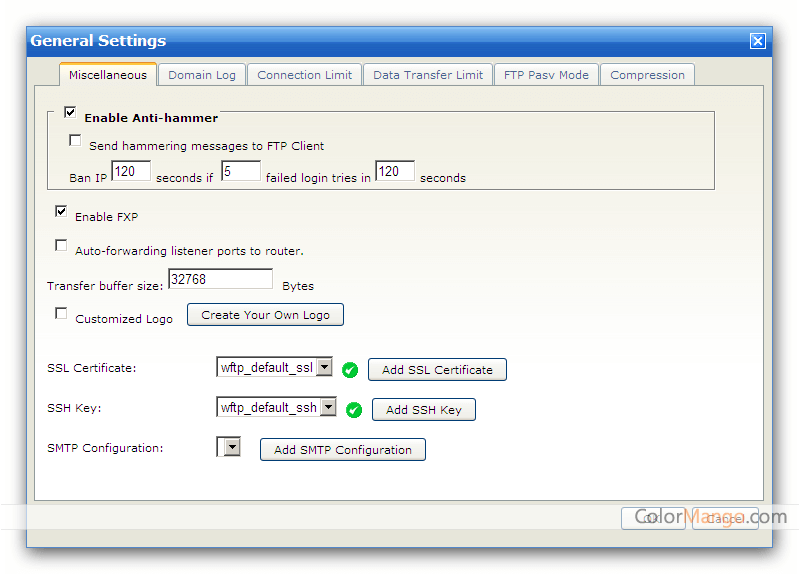Click the Transfer buffer size field
This screenshot has width=799, height=574.
coord(219,280)
